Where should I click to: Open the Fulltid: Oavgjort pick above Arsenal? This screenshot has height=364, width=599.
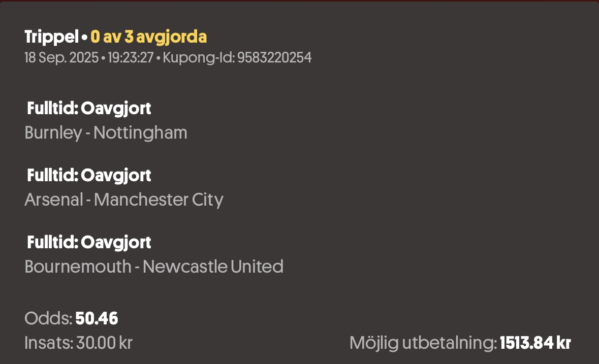89,175
